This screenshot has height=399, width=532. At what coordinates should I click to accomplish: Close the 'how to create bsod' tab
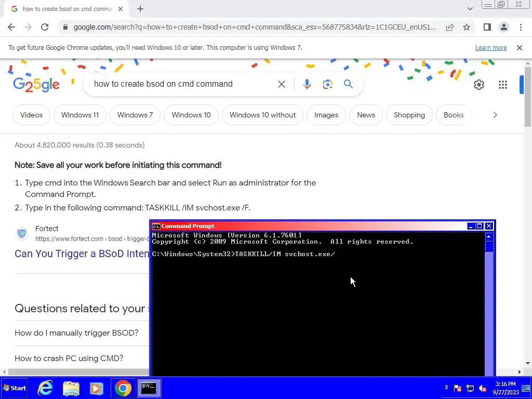[121, 9]
